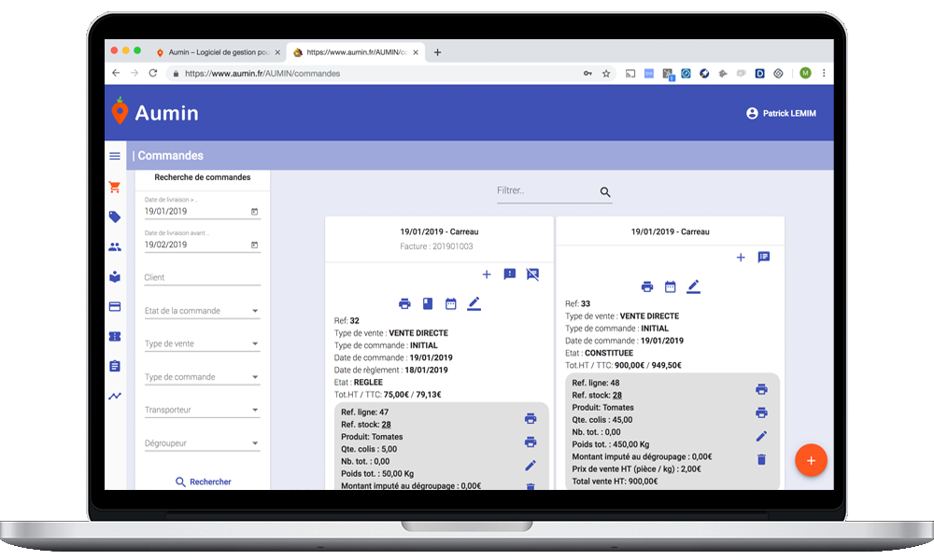Image resolution: width=934 pixels, height=560 pixels.
Task: Edit order Ref 32 with pencil icon
Action: click(474, 304)
